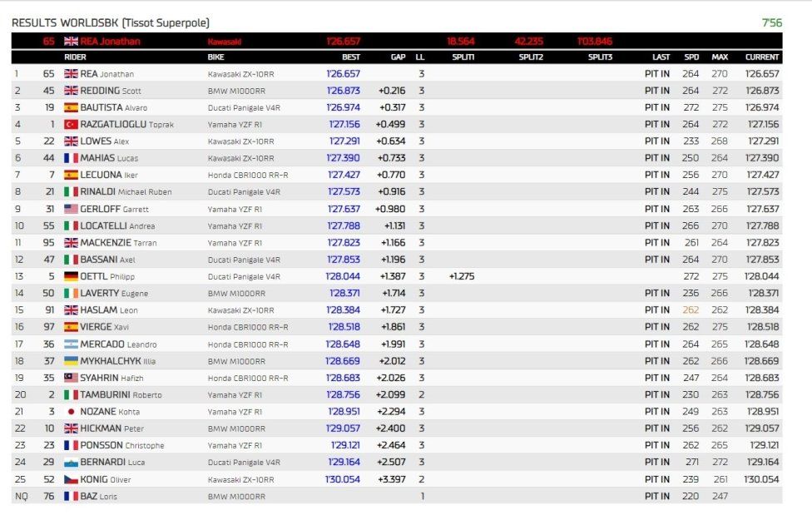
Task: Click the Japanese flag beside NOZANE Kohta
Action: [x=71, y=411]
